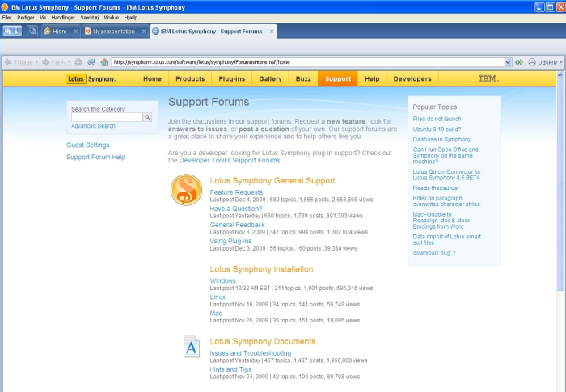Viewport: 566px width, 392px height.
Task: Open Have a Question? forum
Action: coord(236,209)
